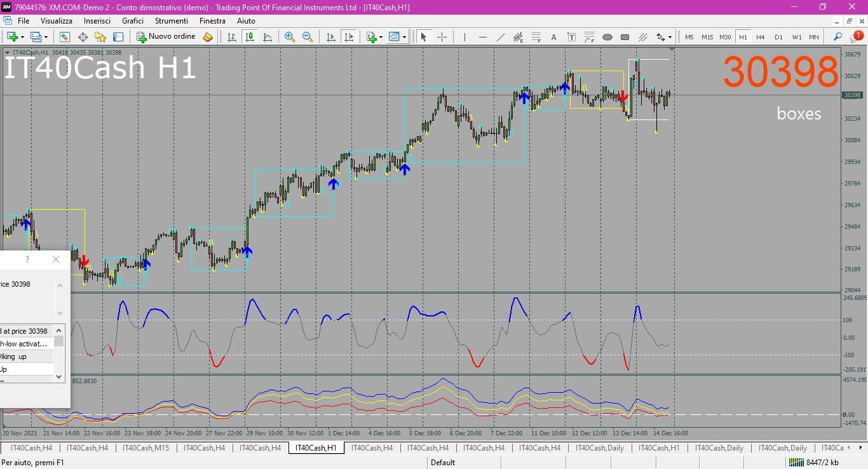Select the Crosshair tool
The image size is (868, 469).
coord(442,37)
